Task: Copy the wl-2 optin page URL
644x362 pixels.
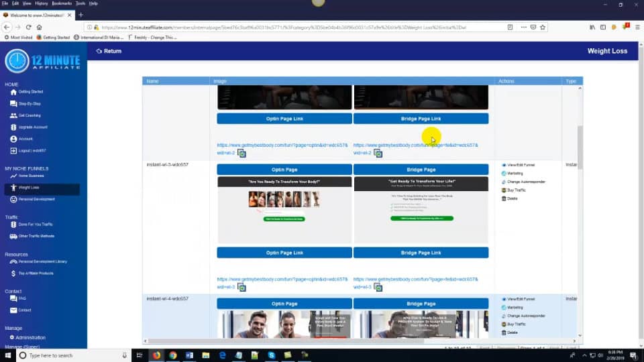Action: click(242, 154)
